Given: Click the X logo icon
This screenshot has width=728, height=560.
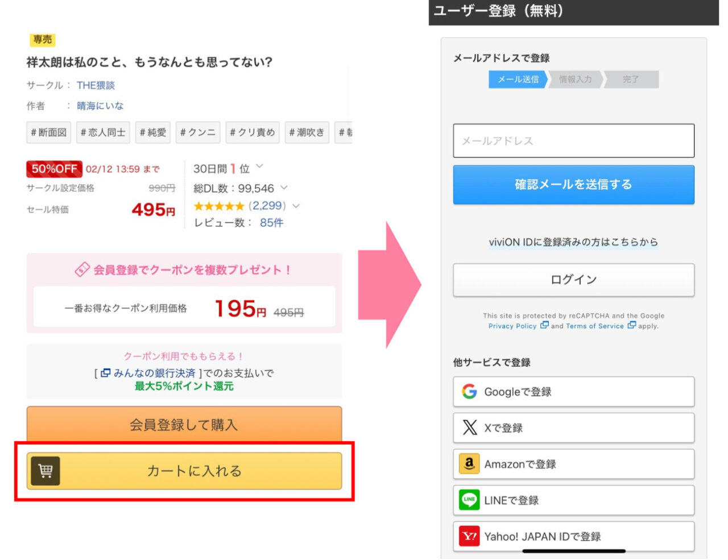Looking at the screenshot, I should pos(469,428).
